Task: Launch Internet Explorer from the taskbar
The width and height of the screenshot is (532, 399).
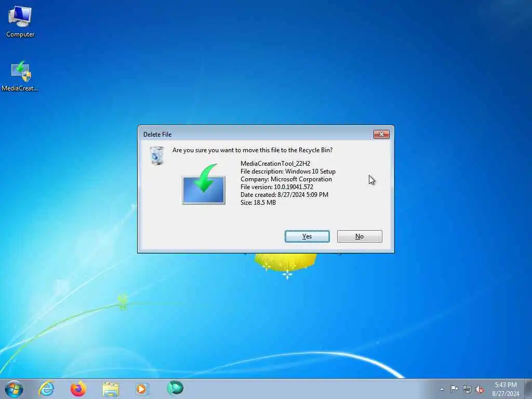Action: (46, 389)
